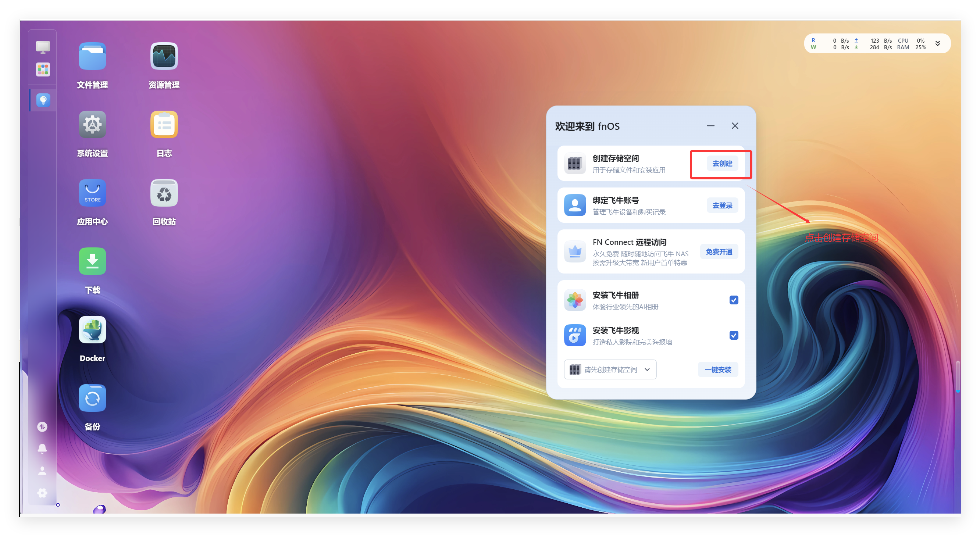The width and height of the screenshot is (980, 536).
Task: Open the app grid launcher in sidebar
Action: (43, 69)
